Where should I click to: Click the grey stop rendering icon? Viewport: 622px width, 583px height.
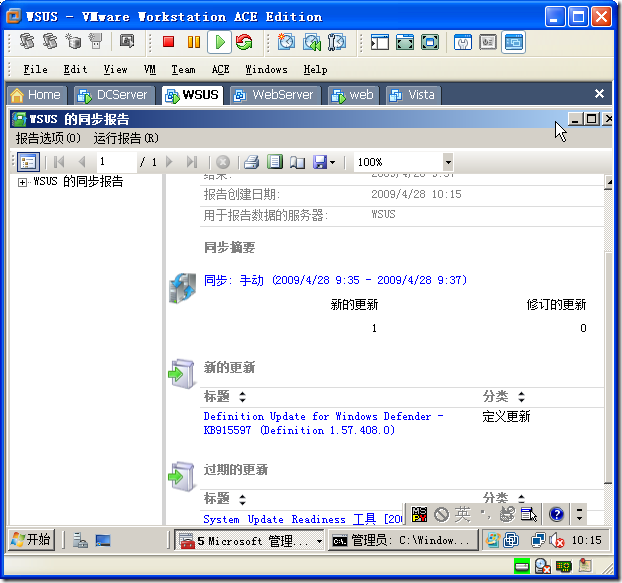223,162
